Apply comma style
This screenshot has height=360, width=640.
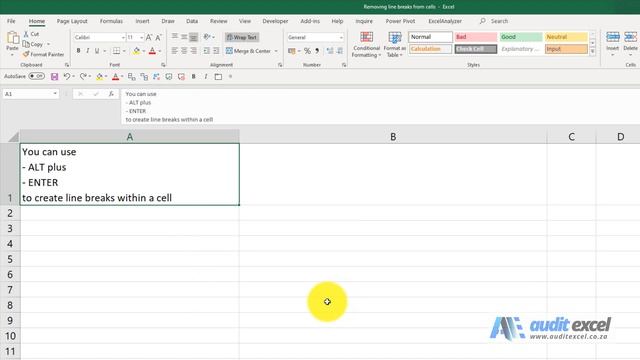pos(317,51)
